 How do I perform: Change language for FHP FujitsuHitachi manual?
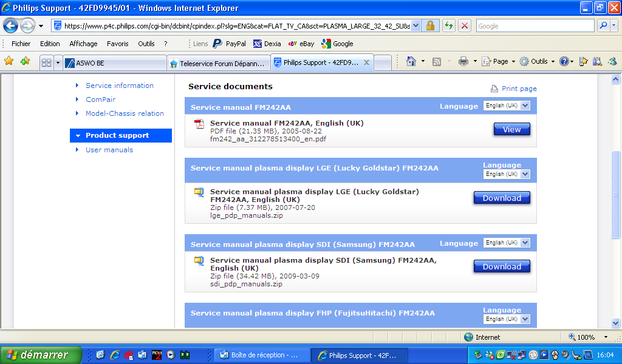point(507,319)
